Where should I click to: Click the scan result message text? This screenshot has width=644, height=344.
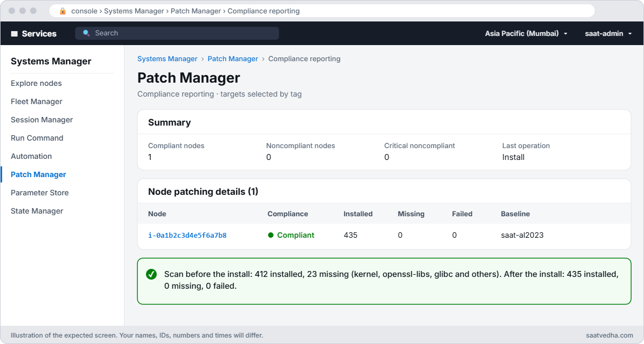[x=391, y=280]
